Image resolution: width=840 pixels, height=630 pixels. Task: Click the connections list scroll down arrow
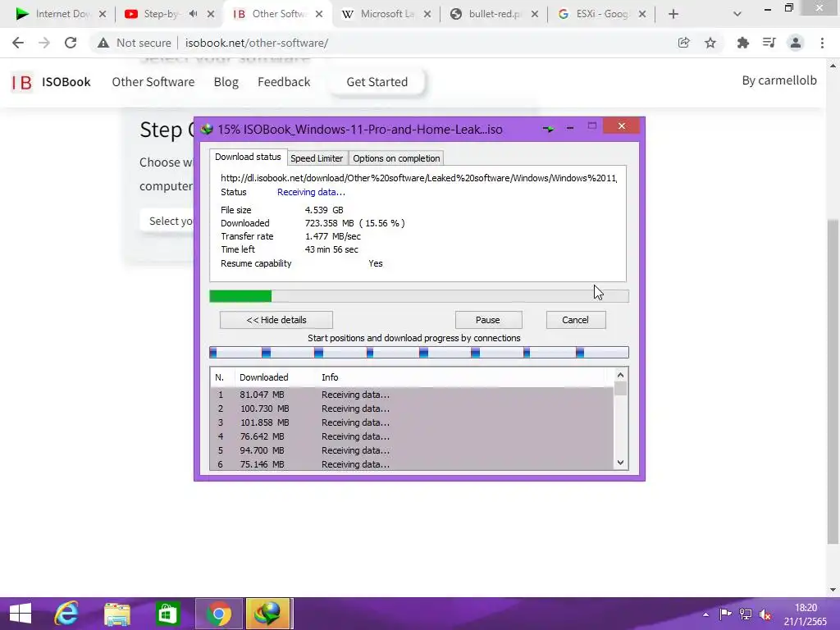[x=620, y=463]
